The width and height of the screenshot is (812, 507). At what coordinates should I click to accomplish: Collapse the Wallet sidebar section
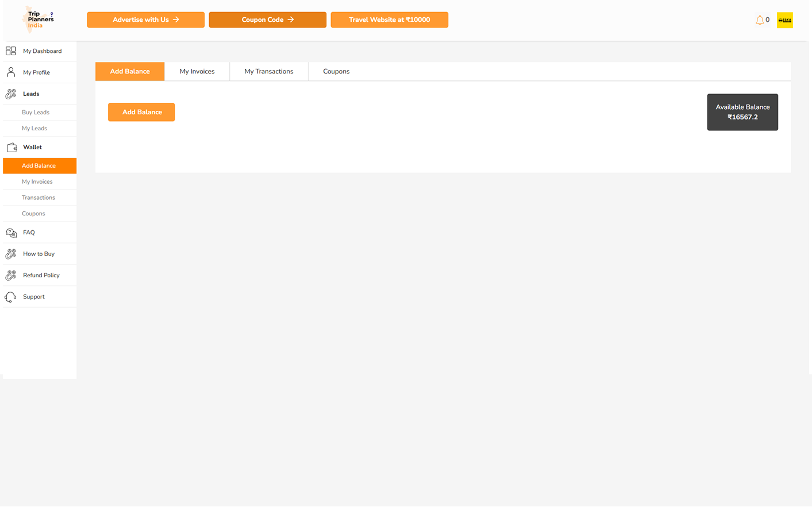tap(32, 148)
